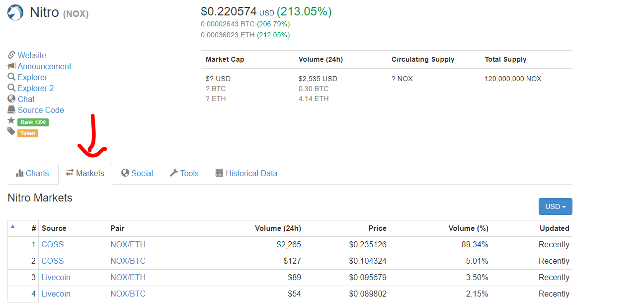Switch to the Charts tab
644x305 pixels.
point(33,174)
